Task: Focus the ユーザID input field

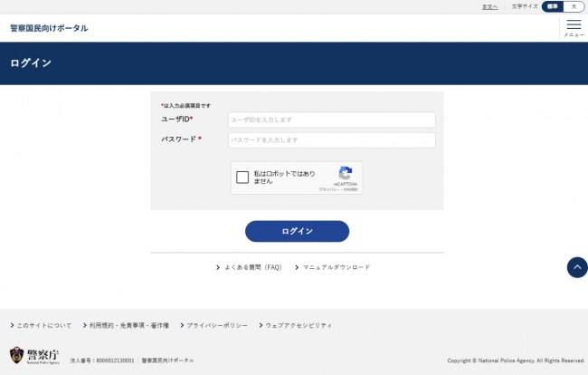Action: click(331, 120)
